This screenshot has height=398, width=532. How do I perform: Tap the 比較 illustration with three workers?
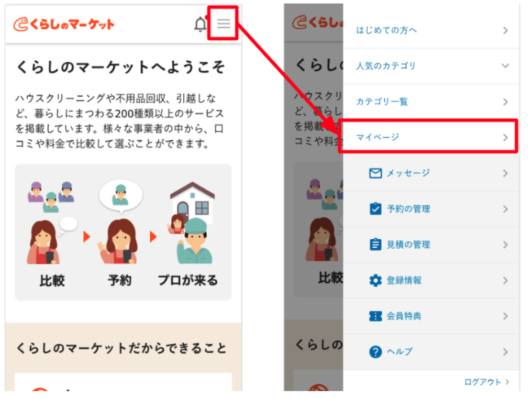point(52,223)
